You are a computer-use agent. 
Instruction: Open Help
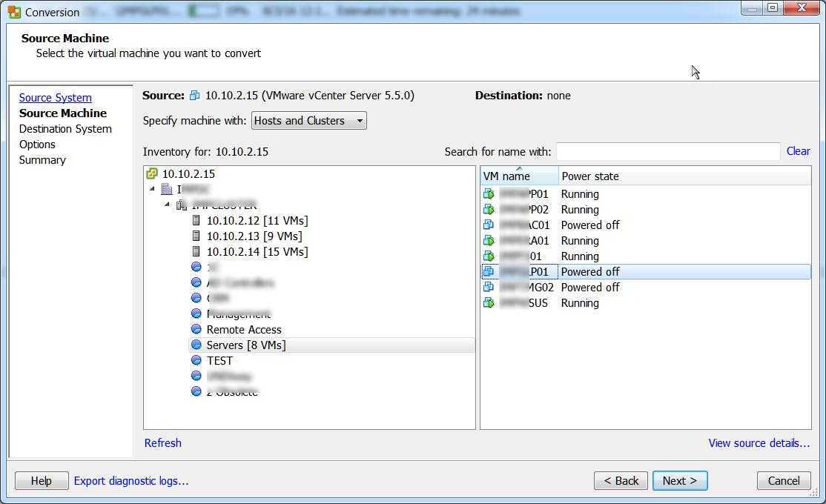pyautogui.click(x=41, y=480)
